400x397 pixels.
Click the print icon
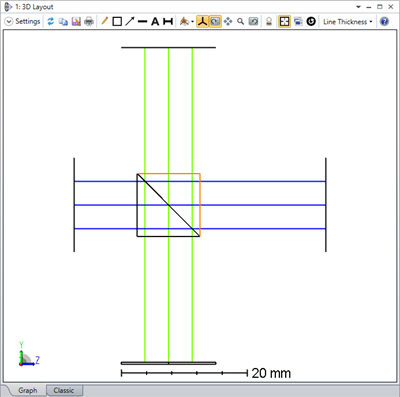pos(89,22)
